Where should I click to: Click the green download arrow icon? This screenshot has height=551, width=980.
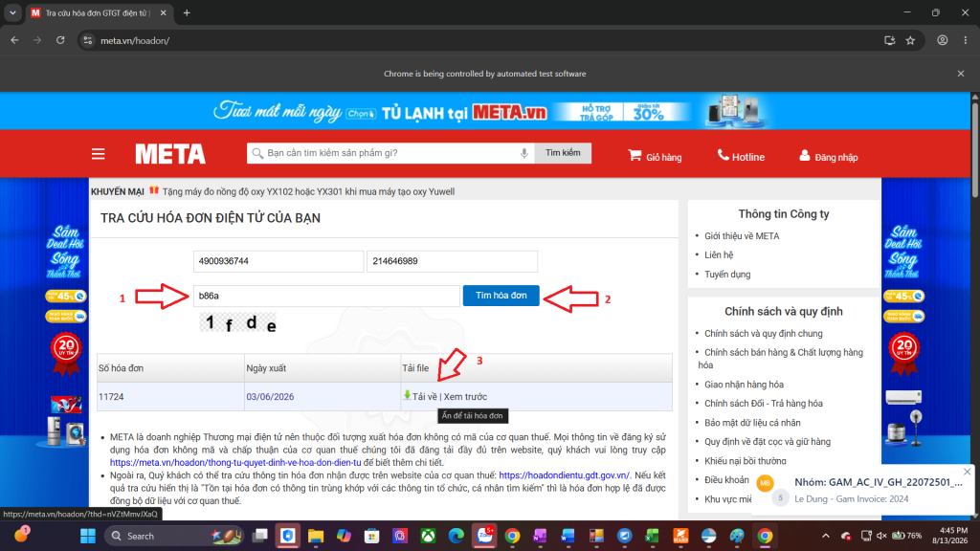pyautogui.click(x=407, y=395)
